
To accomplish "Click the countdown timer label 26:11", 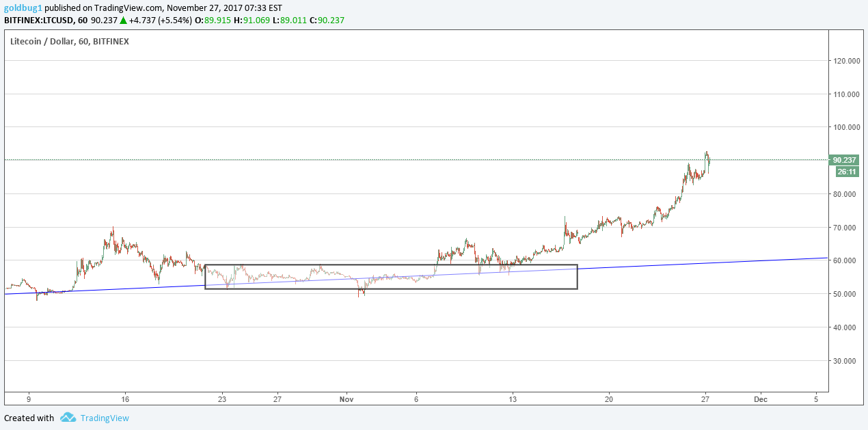I will click(846, 172).
